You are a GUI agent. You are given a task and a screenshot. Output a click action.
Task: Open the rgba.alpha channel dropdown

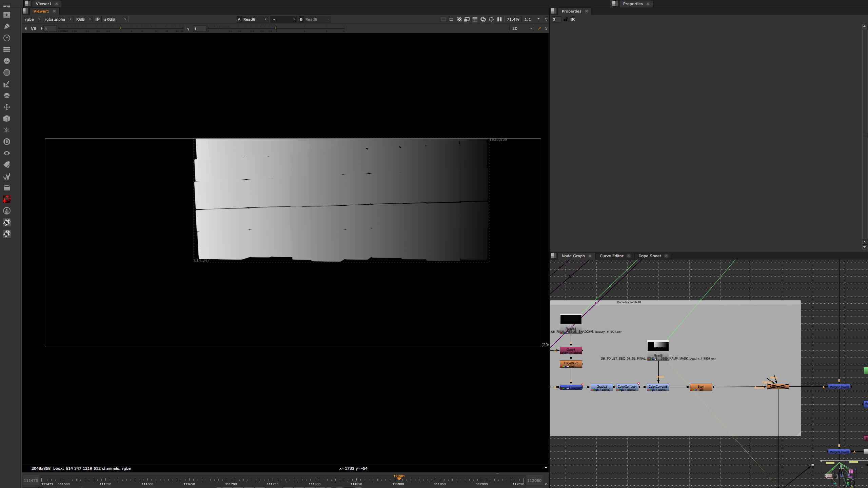pos(58,19)
